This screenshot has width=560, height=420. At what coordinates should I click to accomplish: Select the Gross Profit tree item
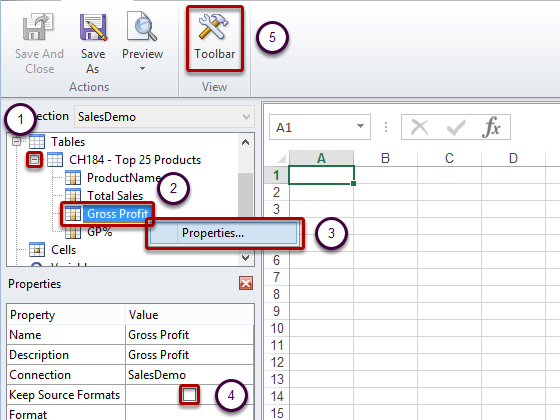[118, 214]
